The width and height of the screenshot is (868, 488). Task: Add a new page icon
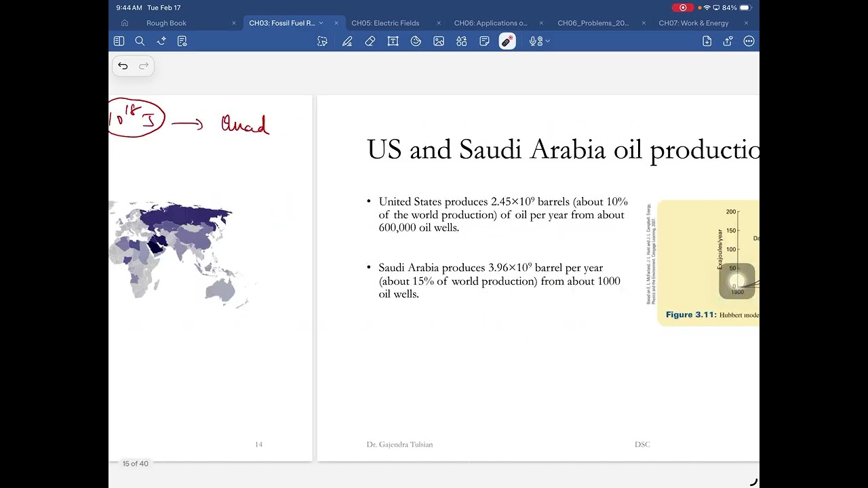707,41
